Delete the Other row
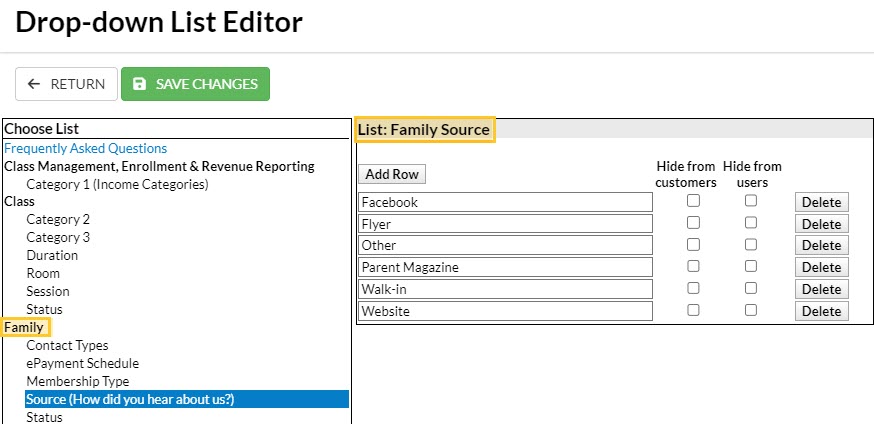 tap(821, 245)
